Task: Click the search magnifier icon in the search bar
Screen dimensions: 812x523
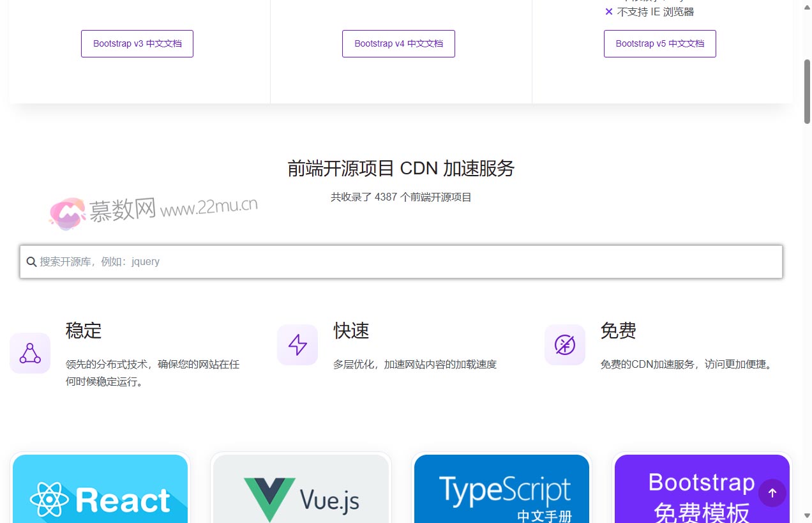Action: coord(31,261)
